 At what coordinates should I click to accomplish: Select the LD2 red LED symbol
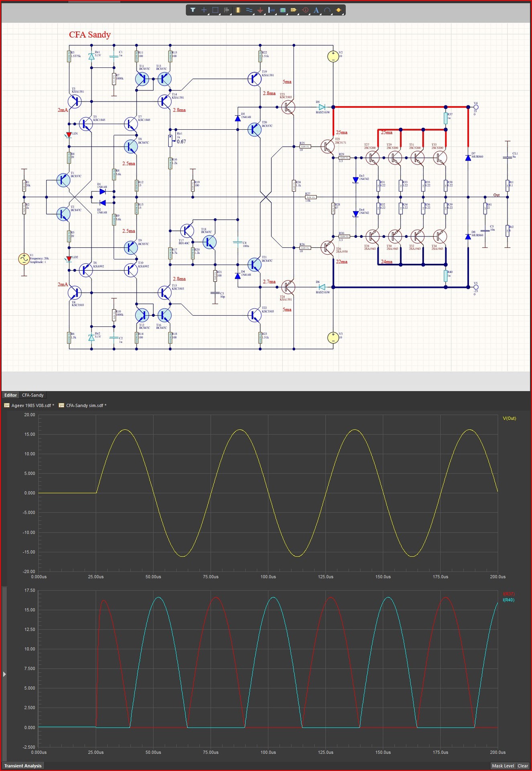(x=69, y=259)
